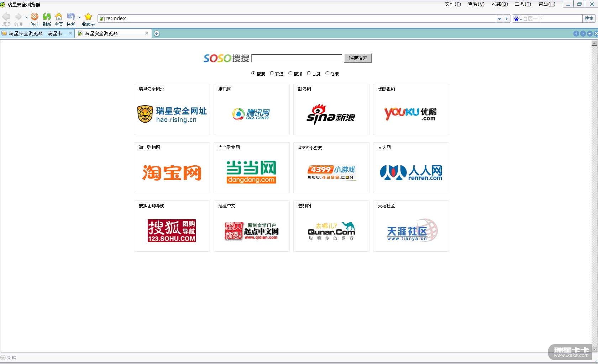Select the 谷歌 radio button
Screen dimensions: 598x364
click(x=327, y=73)
